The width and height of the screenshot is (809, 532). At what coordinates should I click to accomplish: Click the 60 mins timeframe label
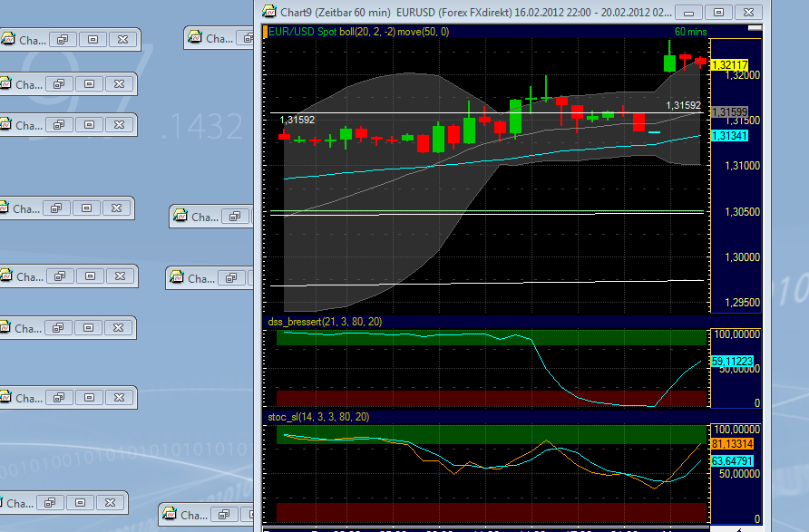(693, 30)
